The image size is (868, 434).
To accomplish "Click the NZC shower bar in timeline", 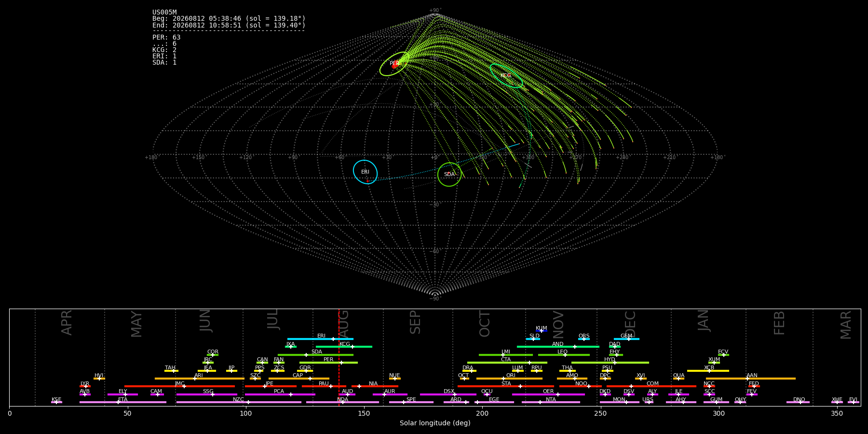I will click(239, 402).
